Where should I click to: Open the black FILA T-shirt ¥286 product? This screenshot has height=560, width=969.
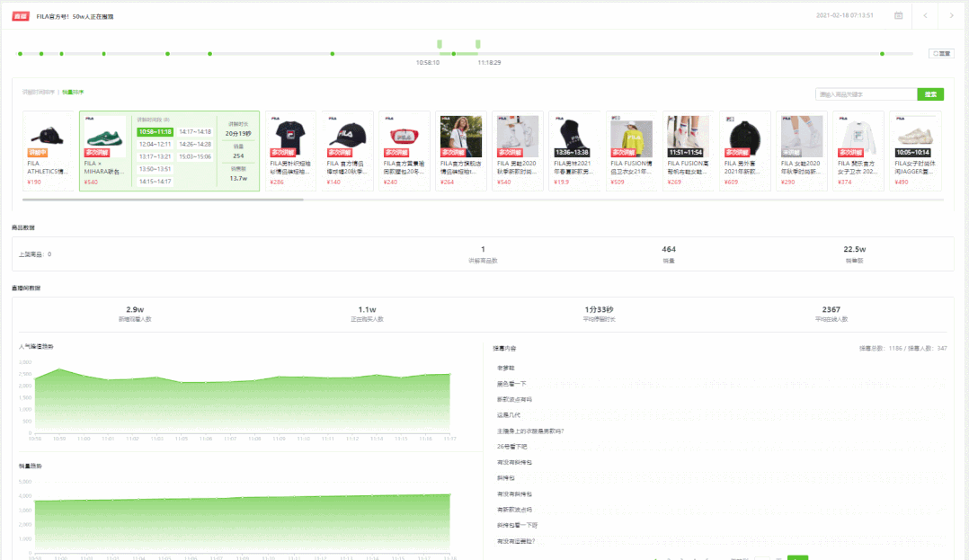290,150
